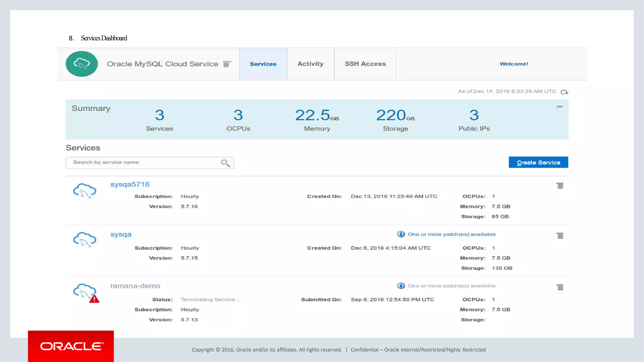The height and width of the screenshot is (362, 644).
Task: Click the search magnifier icon
Action: pyautogui.click(x=225, y=163)
